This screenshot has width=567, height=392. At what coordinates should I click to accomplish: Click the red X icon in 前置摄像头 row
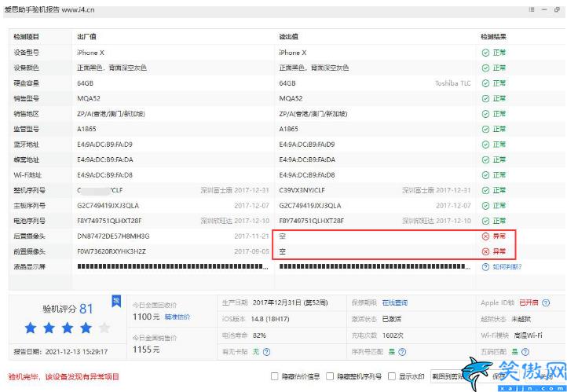pyautogui.click(x=485, y=251)
